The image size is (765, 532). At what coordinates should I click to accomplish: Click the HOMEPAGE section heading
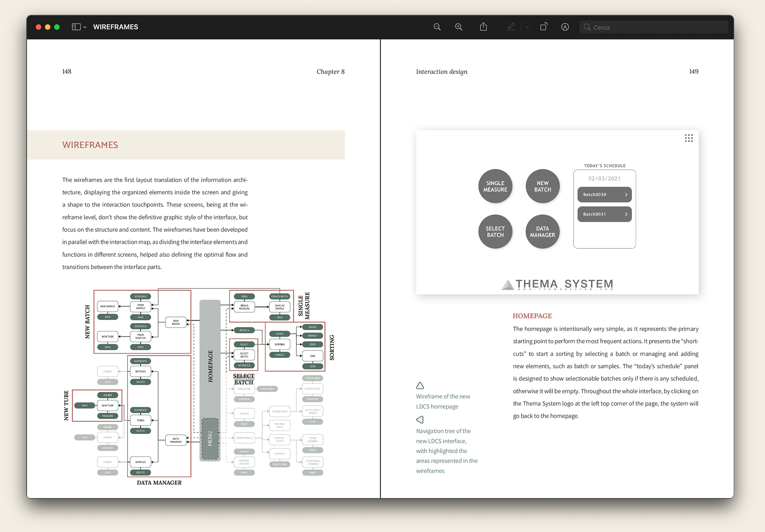[x=532, y=316]
